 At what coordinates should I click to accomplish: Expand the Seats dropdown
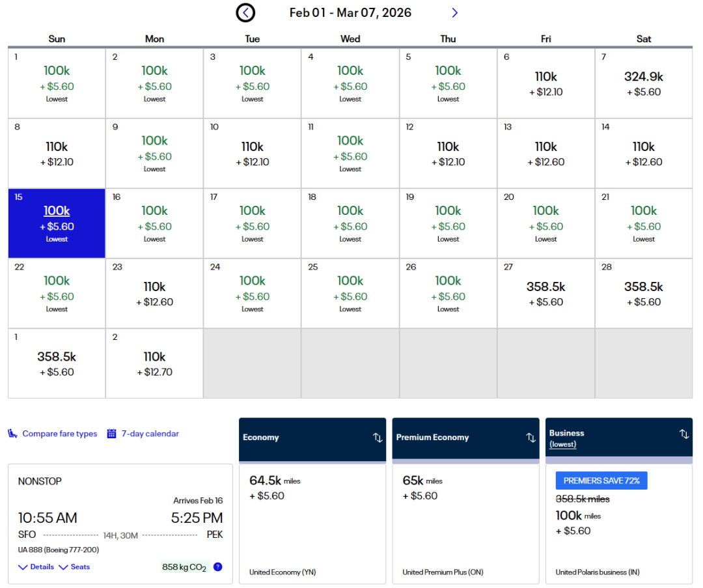pos(74,567)
